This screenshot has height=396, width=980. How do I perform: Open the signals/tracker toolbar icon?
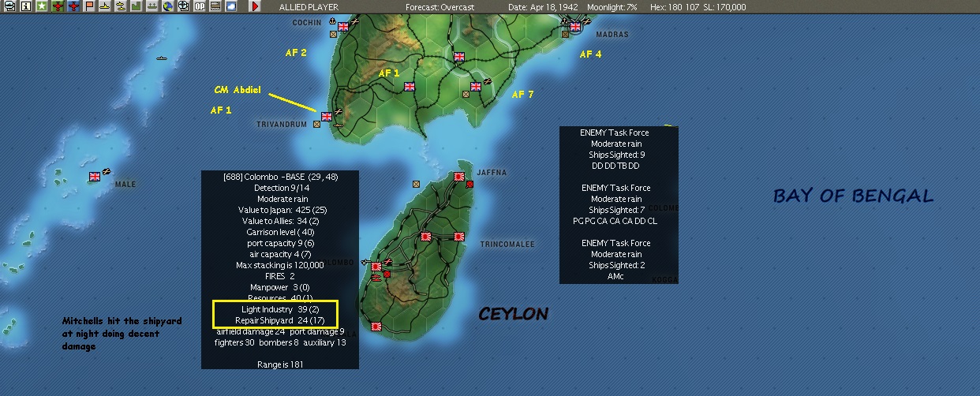(x=215, y=6)
